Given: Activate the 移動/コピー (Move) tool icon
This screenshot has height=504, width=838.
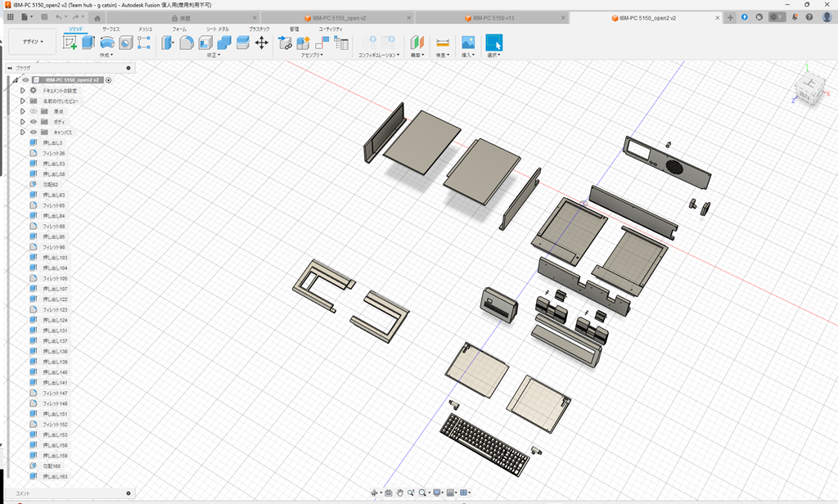Looking at the screenshot, I should point(261,43).
